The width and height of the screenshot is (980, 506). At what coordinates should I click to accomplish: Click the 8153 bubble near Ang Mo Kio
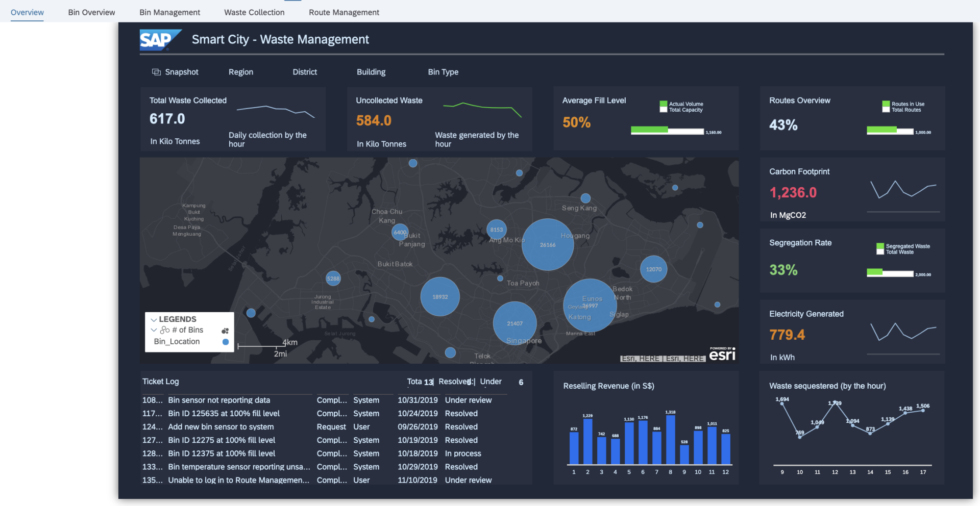tap(496, 230)
